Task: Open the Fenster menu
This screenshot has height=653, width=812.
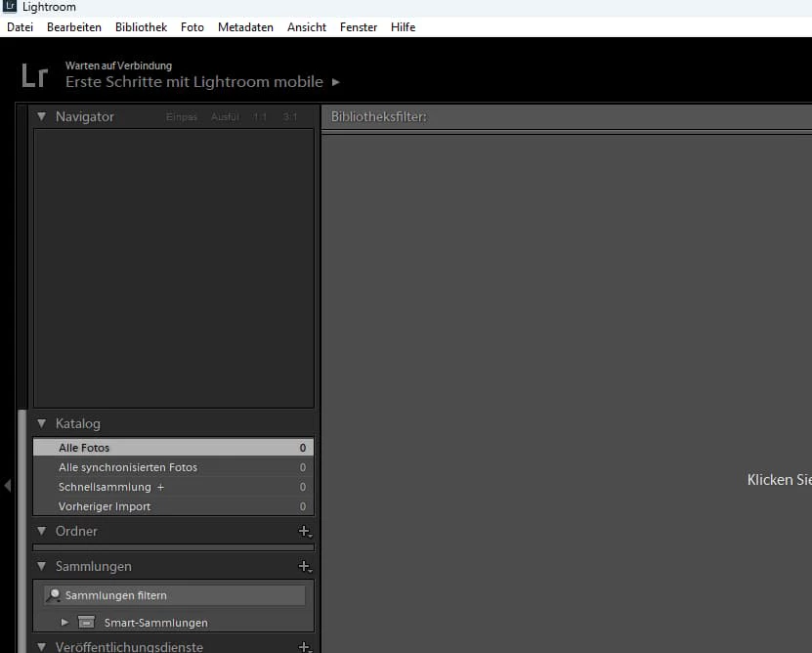Action: pos(359,27)
